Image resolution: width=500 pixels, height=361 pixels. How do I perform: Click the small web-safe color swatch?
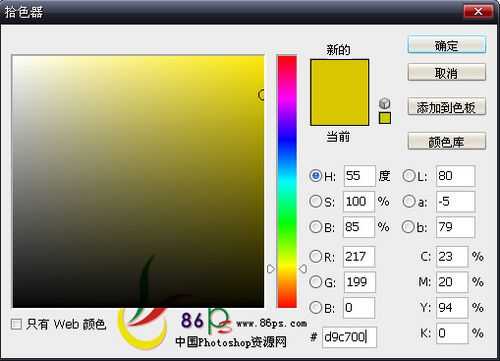(385, 118)
